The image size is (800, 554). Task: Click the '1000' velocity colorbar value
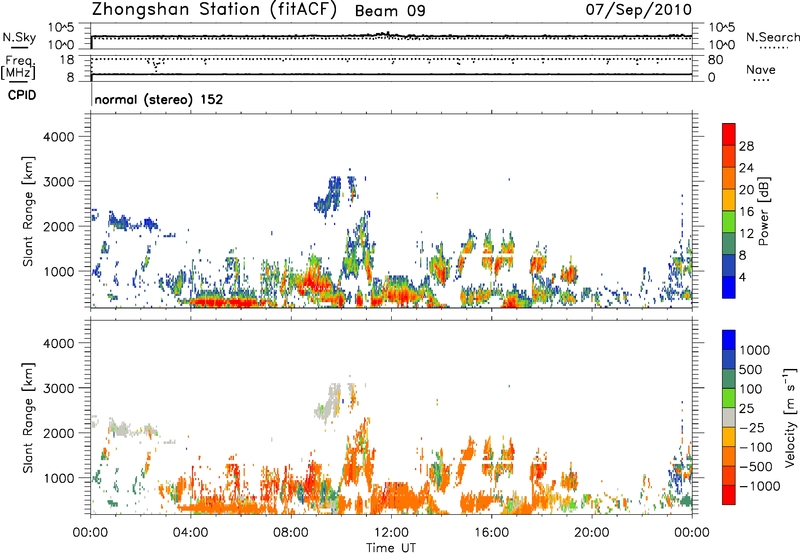[755, 350]
